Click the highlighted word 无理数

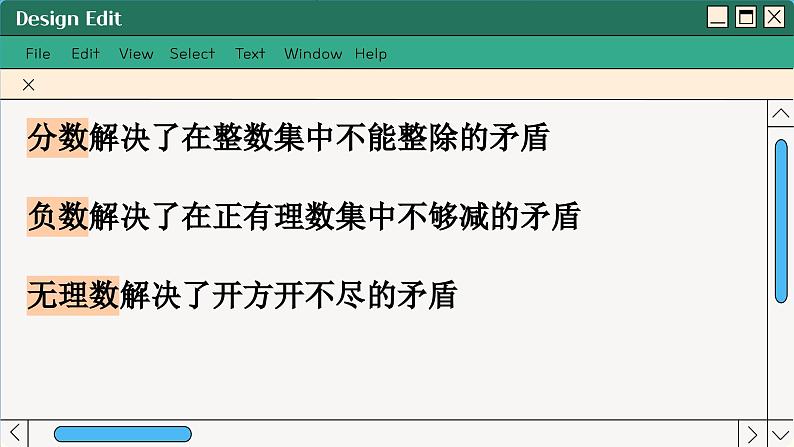click(72, 294)
